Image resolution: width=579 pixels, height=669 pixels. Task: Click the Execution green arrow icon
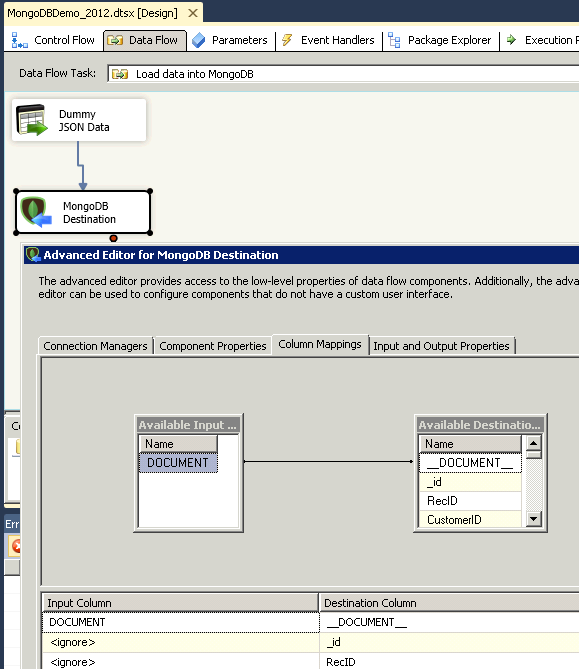click(511, 40)
